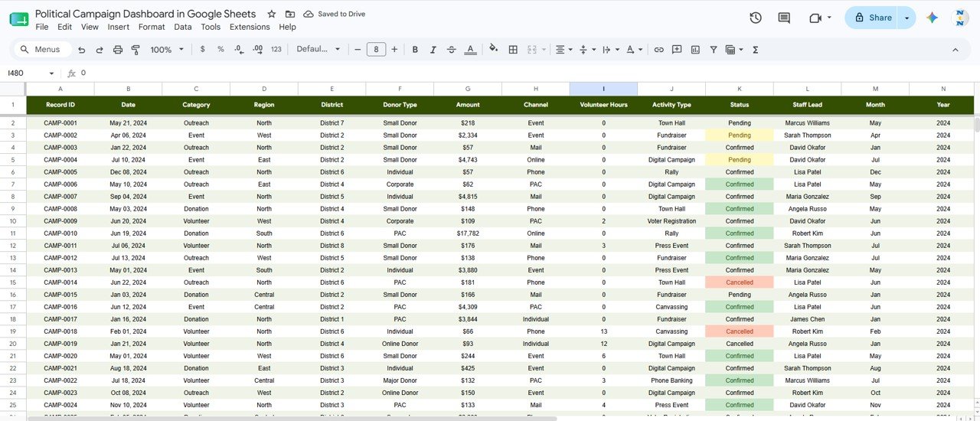This screenshot has height=421, width=980.
Task: Insert chart icon
Action: pos(695,50)
